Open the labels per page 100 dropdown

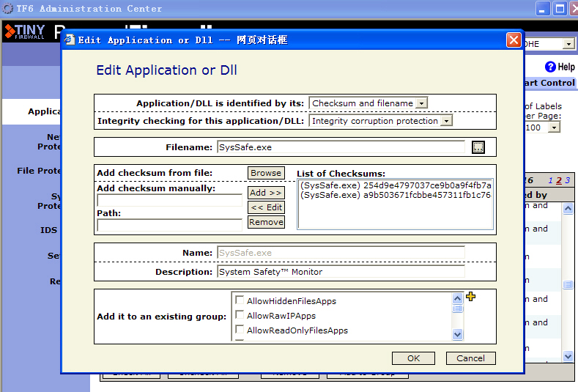(554, 127)
